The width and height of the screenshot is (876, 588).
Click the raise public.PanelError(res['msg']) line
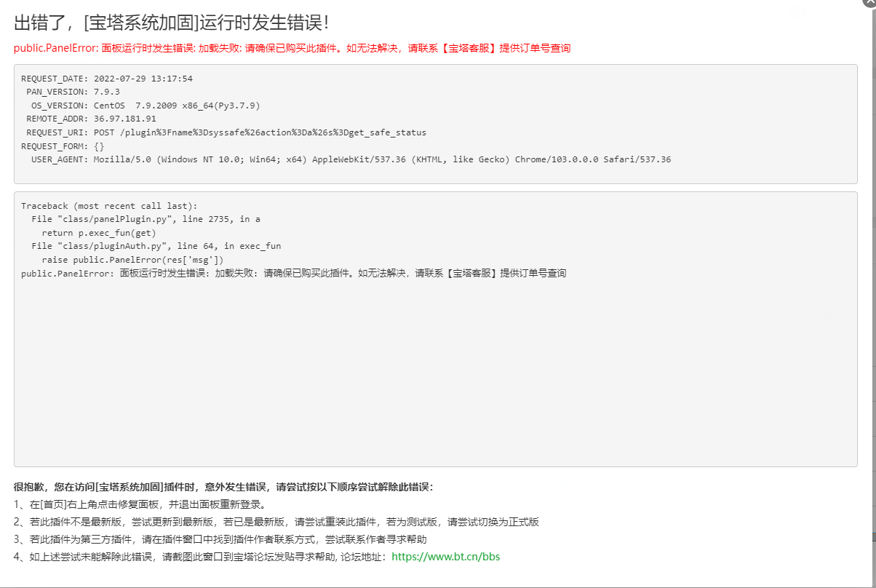[x=132, y=260]
